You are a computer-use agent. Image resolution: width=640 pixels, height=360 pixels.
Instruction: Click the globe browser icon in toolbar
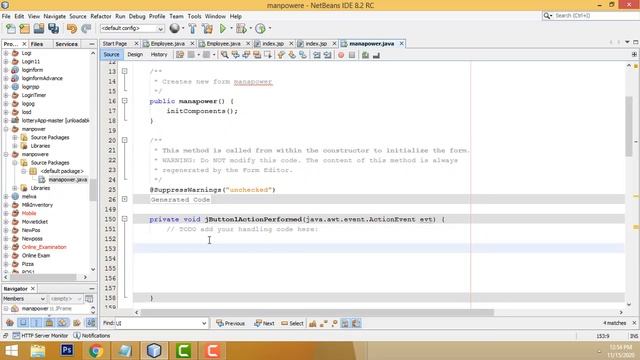(174, 28)
